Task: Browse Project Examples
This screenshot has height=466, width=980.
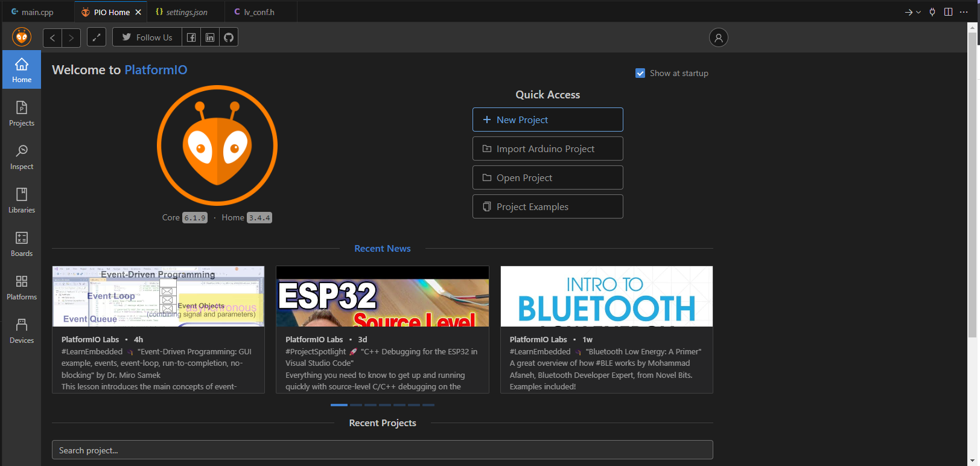Action: pyautogui.click(x=548, y=206)
